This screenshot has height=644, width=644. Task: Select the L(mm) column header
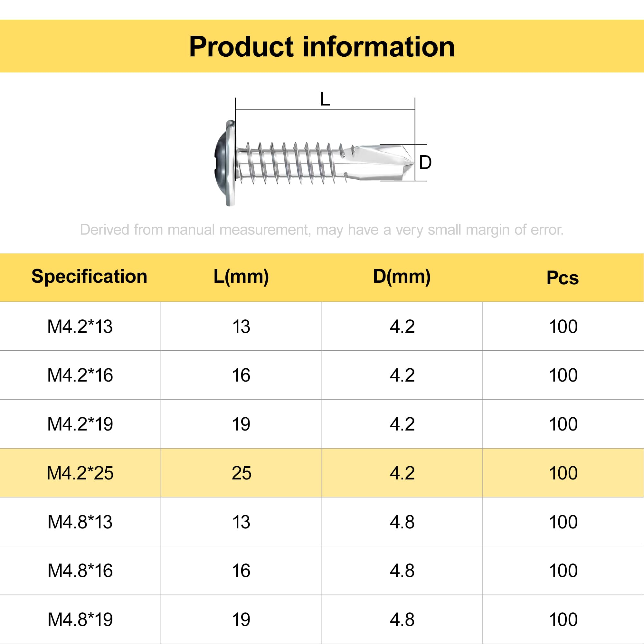pyautogui.click(x=241, y=276)
